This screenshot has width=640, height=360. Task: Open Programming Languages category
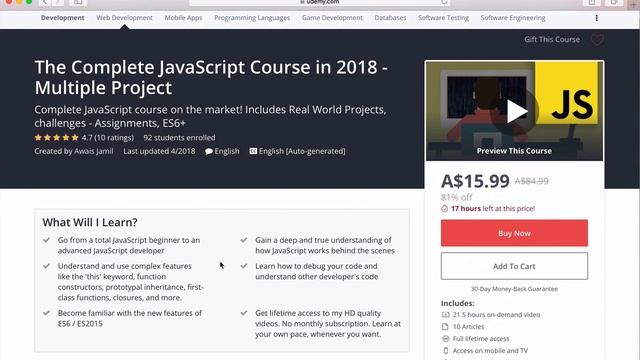(252, 18)
